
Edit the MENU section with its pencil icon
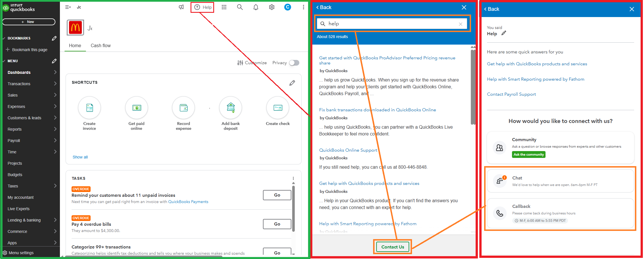point(54,61)
